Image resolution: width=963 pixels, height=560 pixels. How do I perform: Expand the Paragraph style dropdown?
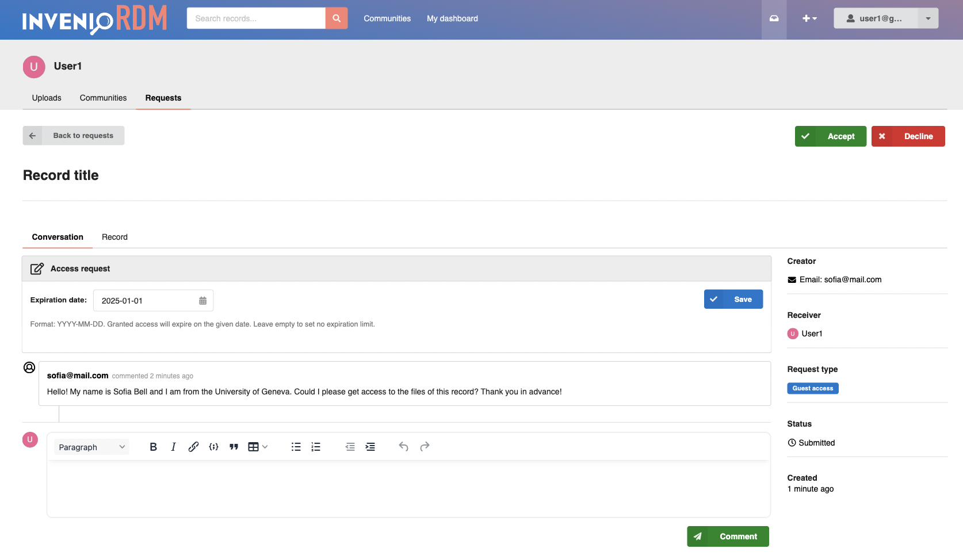pyautogui.click(x=91, y=447)
